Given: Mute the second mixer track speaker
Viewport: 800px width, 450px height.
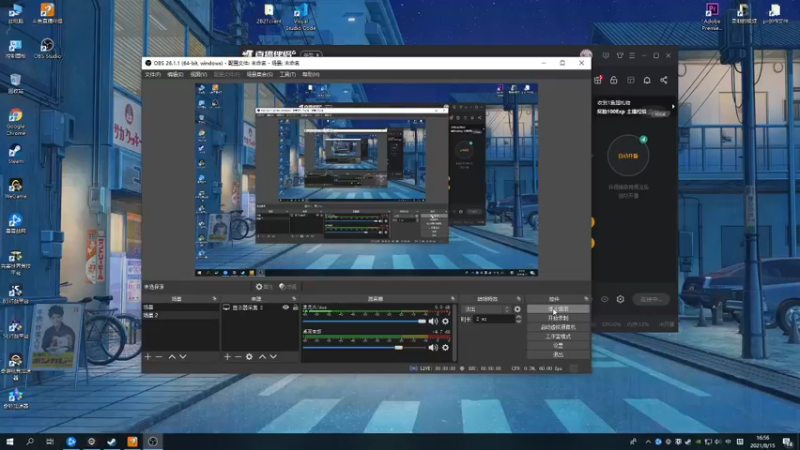Looking at the screenshot, I should tap(433, 347).
